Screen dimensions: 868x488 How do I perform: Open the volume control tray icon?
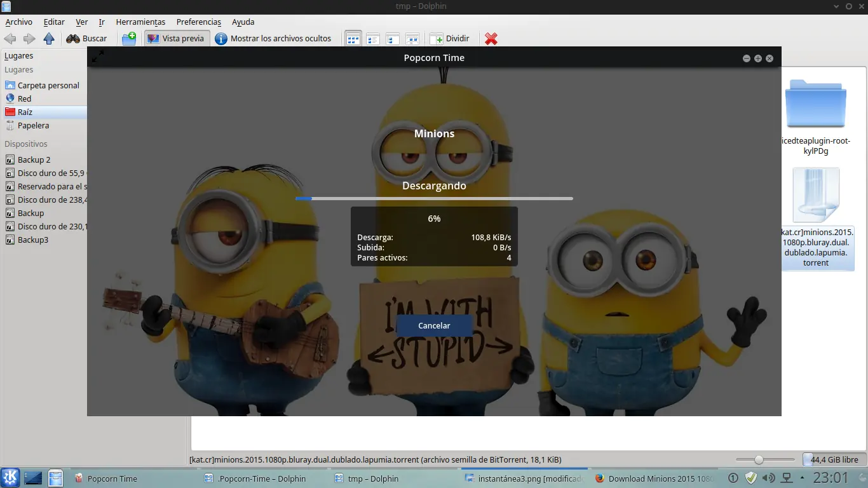(x=768, y=478)
